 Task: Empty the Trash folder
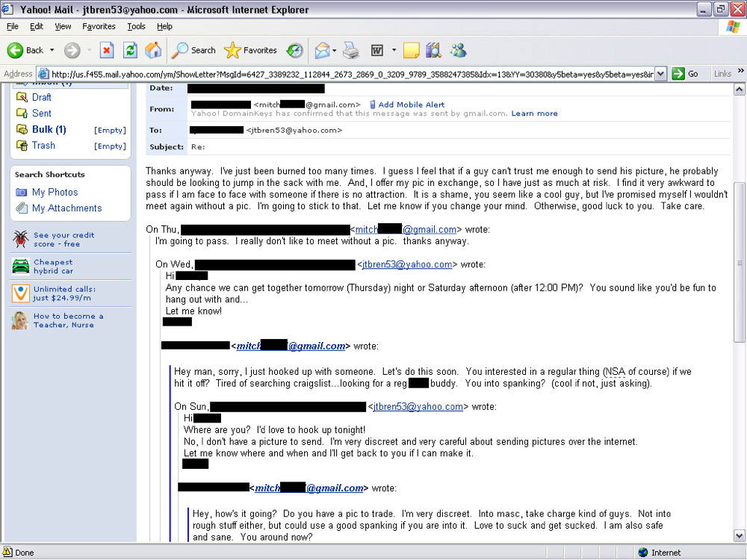tap(110, 146)
